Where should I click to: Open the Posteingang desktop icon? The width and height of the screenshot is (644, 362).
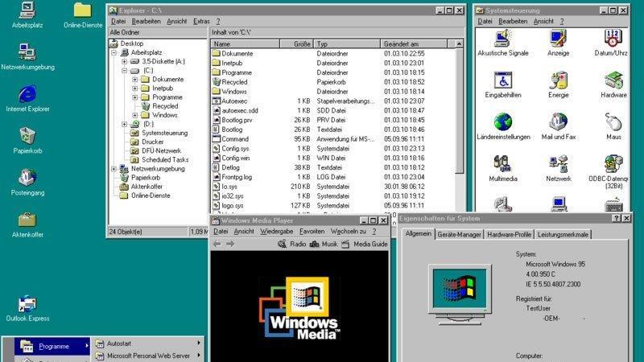click(x=27, y=183)
